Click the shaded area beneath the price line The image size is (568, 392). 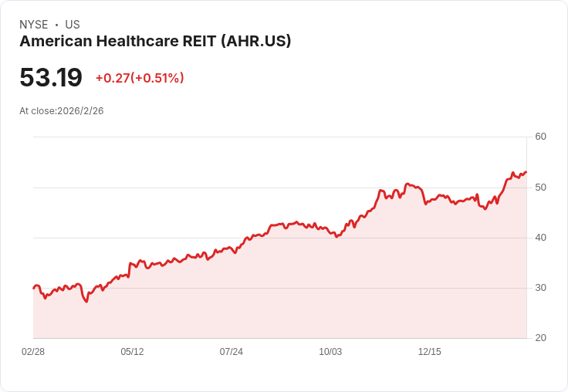tap(279, 290)
